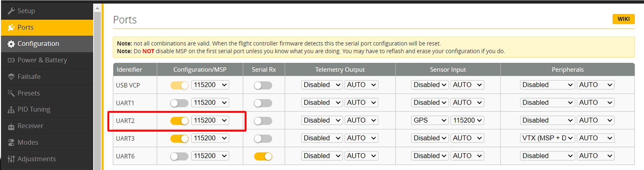Enable the UART1 Serial Rx switch
Screen dimensions: 644x170
263,103
